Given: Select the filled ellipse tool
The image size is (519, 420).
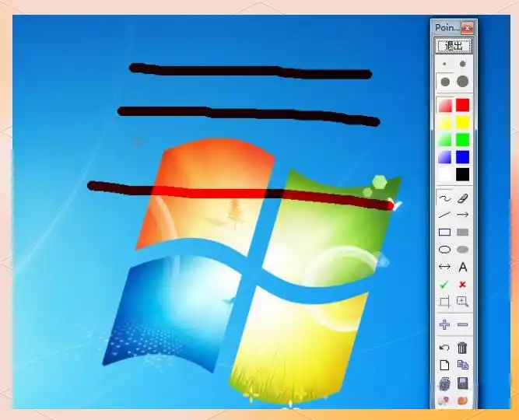Looking at the screenshot, I should tap(463, 250).
